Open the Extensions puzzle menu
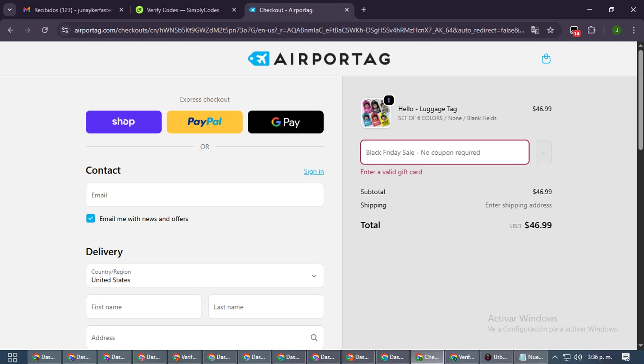The image size is (644, 364). 592,30
